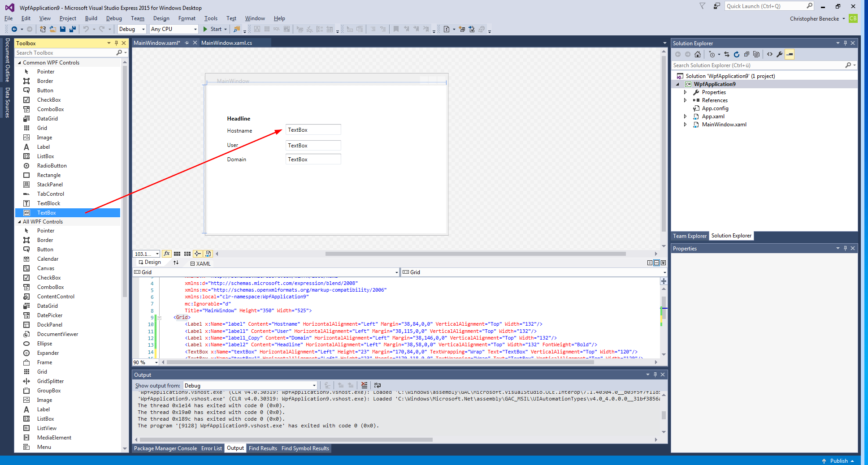The height and width of the screenshot is (465, 868).
Task: Switch to the Team Explorer tab
Action: coord(689,236)
